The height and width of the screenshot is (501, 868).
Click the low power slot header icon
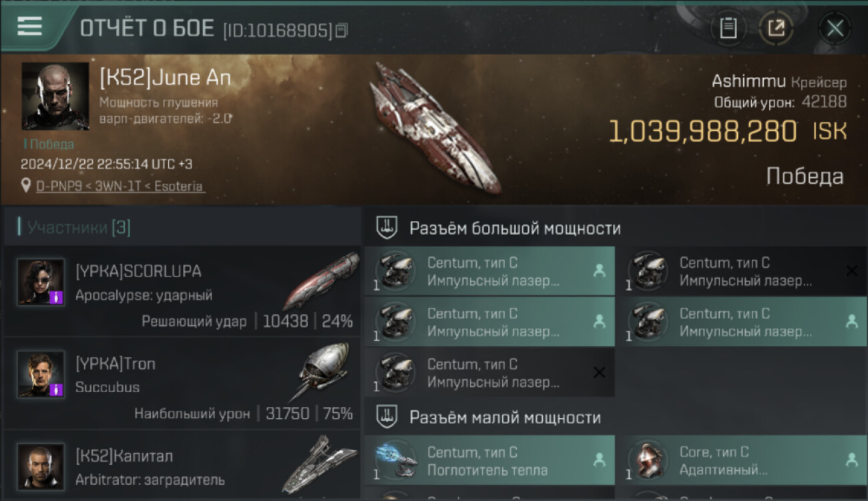pos(387,417)
